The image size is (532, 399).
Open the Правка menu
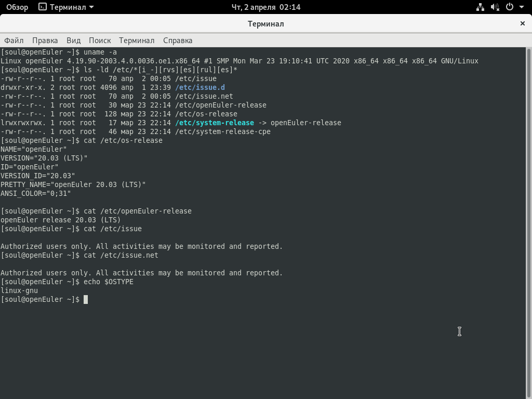click(x=45, y=41)
